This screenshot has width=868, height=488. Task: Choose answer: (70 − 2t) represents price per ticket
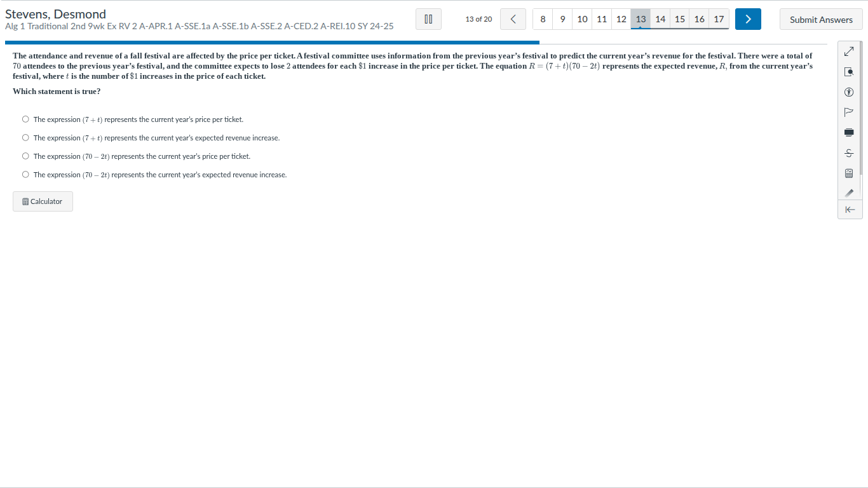25,156
